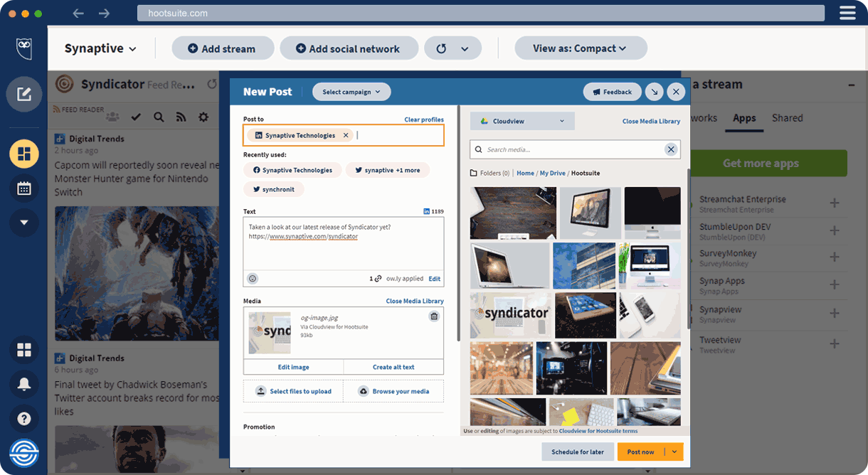Click Syndicator stream search icon
This screenshot has height=475, width=868.
tap(159, 117)
